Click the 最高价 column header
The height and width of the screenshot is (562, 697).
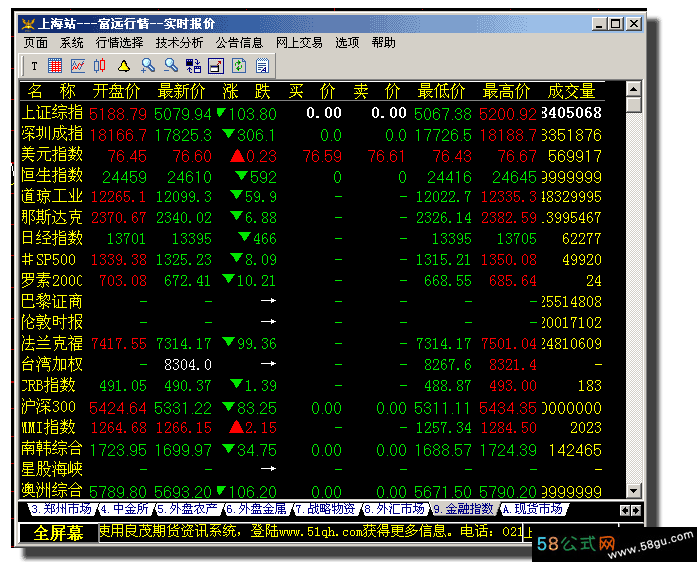point(506,91)
